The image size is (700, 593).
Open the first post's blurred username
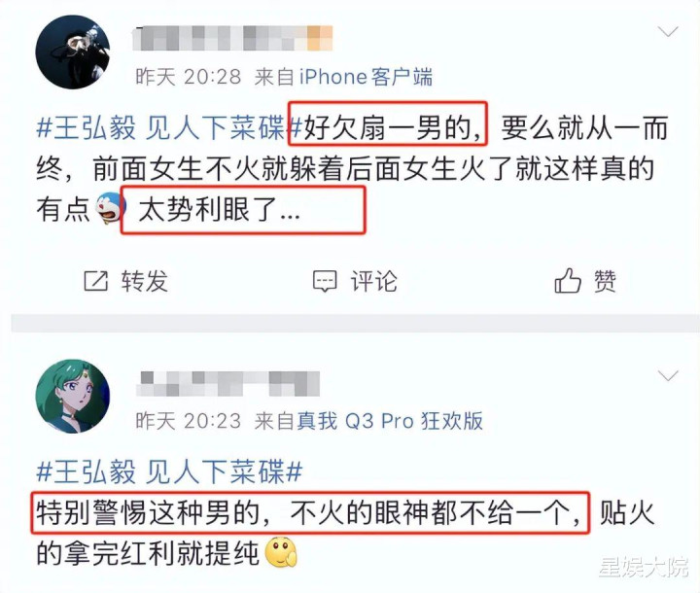[x=232, y=38]
